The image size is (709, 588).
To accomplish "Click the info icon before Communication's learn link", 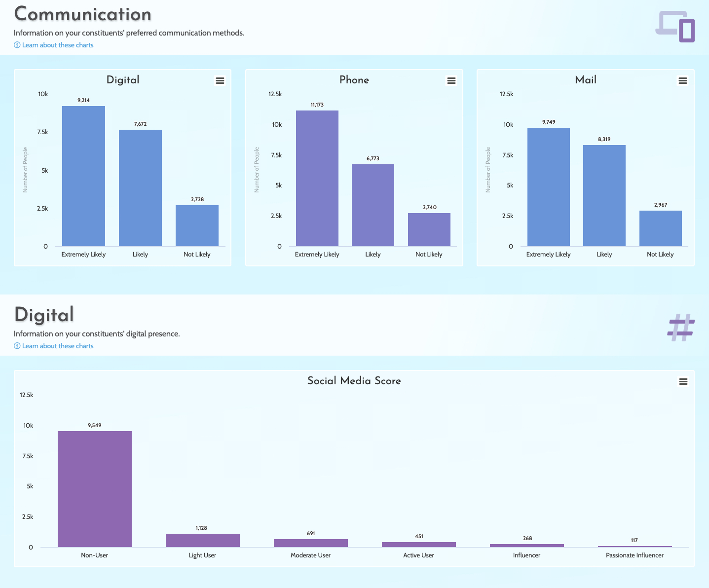I will pyautogui.click(x=17, y=45).
